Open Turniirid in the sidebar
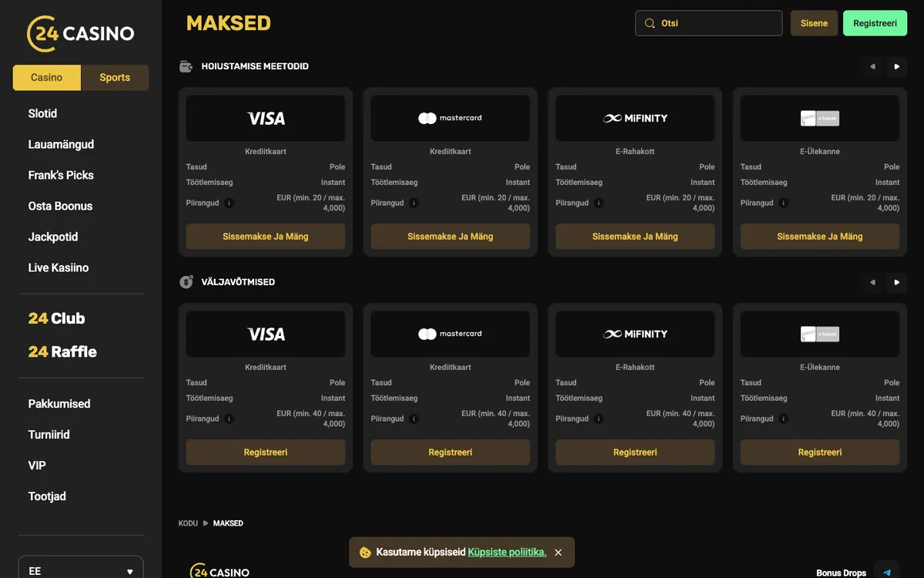Image resolution: width=924 pixels, height=578 pixels. click(x=49, y=435)
